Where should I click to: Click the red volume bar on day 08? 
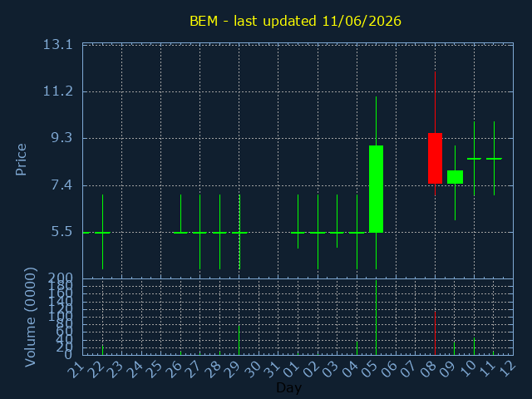pyautogui.click(x=435, y=333)
